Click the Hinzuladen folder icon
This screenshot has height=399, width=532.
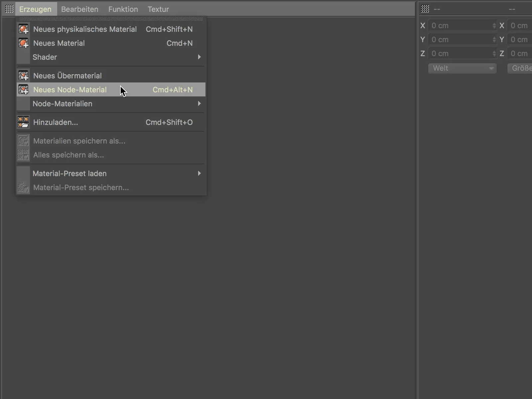pyautogui.click(x=23, y=122)
